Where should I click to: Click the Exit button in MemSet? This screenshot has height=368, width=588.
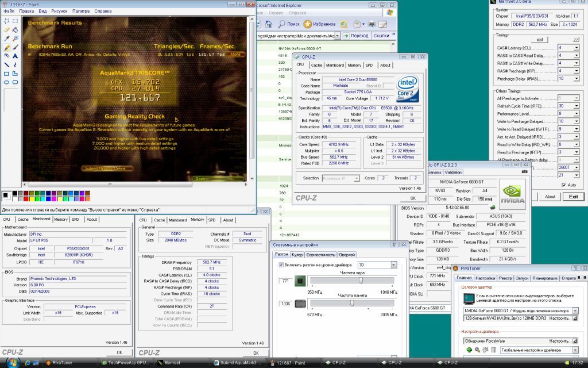(x=573, y=197)
